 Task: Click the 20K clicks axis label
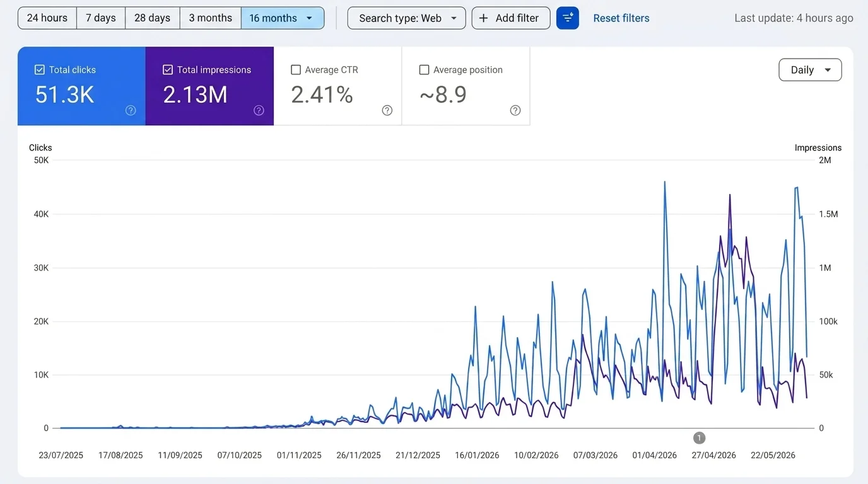tap(41, 321)
